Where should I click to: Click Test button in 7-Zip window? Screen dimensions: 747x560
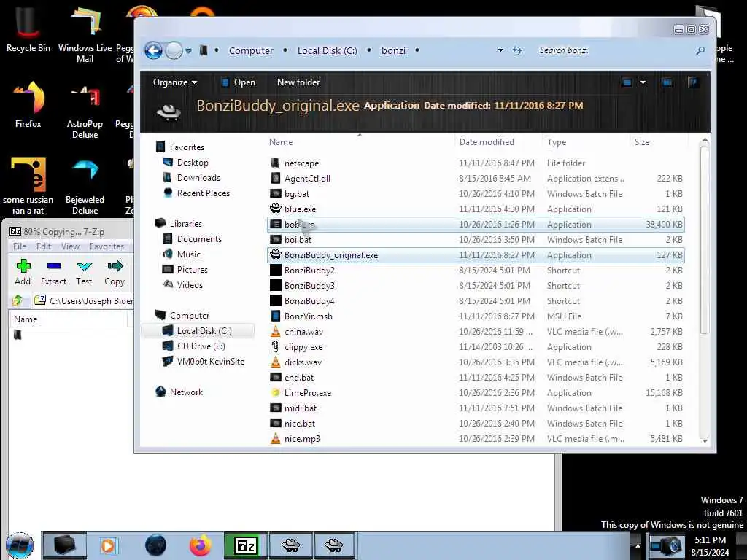(84, 273)
